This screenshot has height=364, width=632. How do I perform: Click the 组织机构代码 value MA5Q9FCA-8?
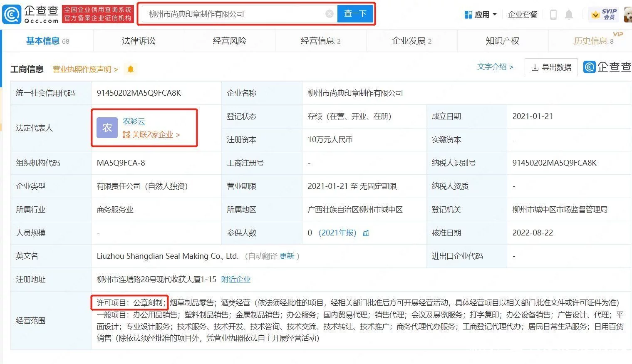click(121, 163)
